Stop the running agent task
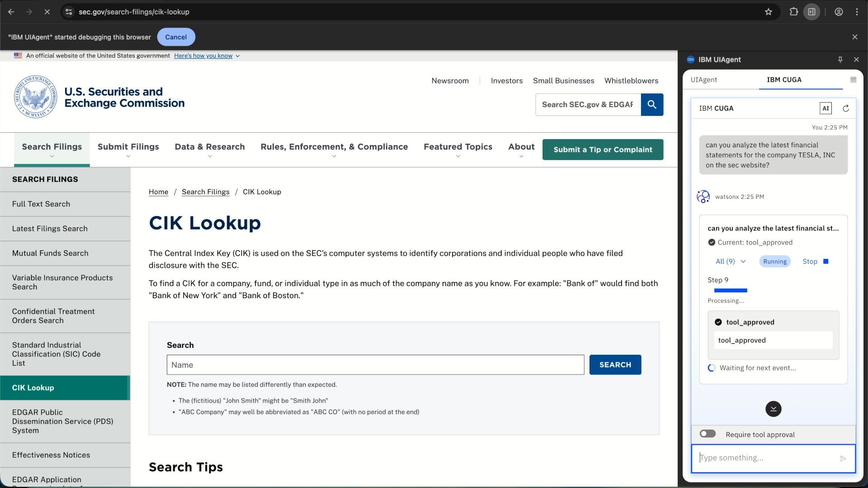Viewport: 868px width, 488px height. pos(815,262)
